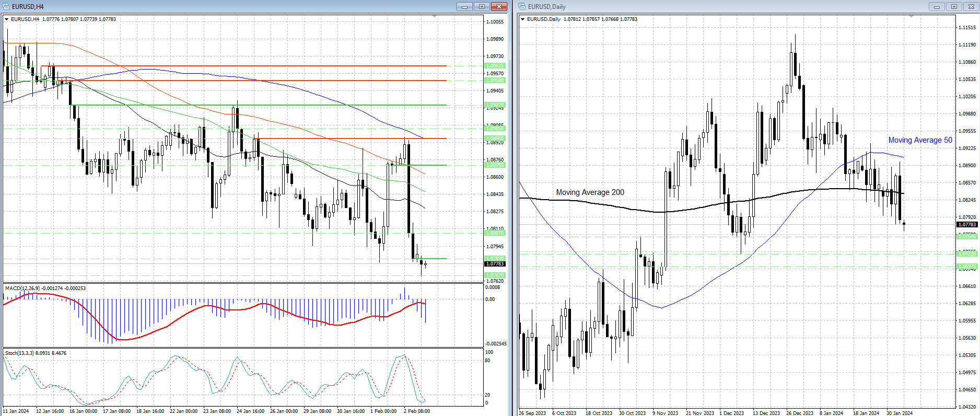Select the 1.09270 green price level tag
The height and width of the screenshot is (416, 980).
(x=495, y=105)
